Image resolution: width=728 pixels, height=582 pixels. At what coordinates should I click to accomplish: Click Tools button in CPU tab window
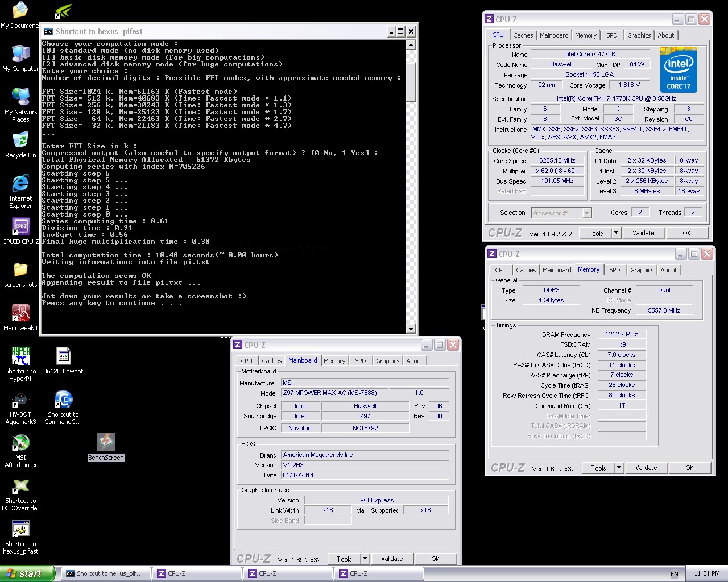(x=595, y=233)
